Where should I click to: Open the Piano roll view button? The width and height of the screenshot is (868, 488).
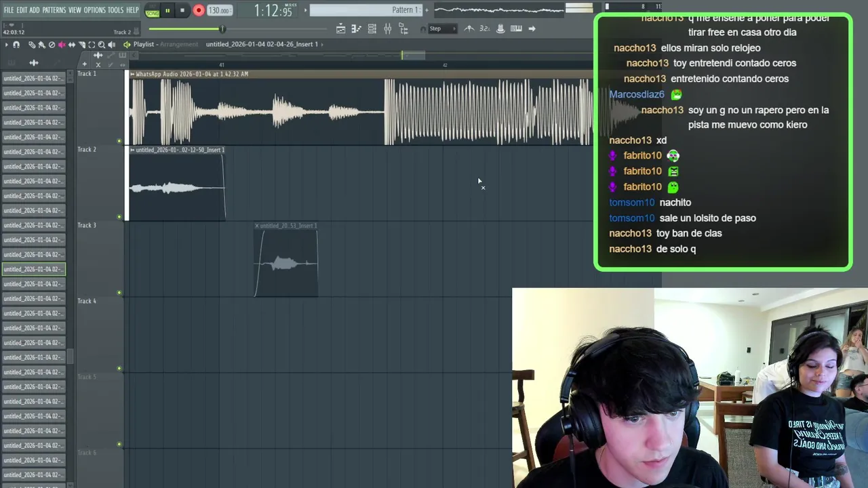click(356, 28)
